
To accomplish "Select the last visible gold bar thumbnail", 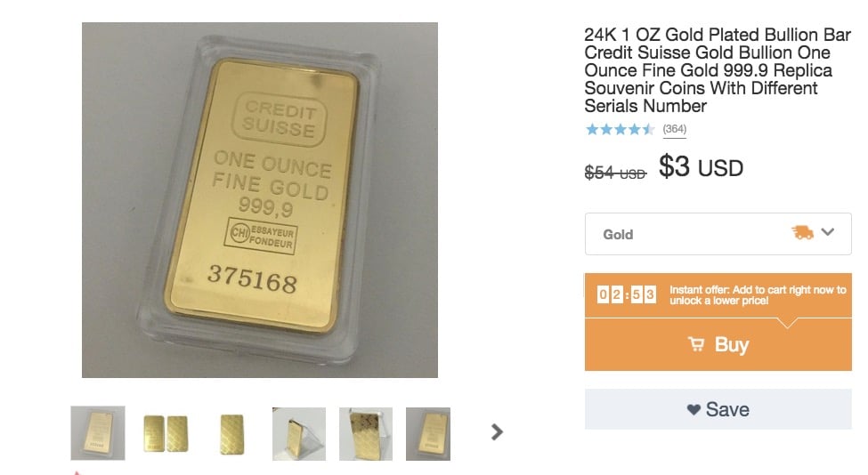I will tap(428, 434).
